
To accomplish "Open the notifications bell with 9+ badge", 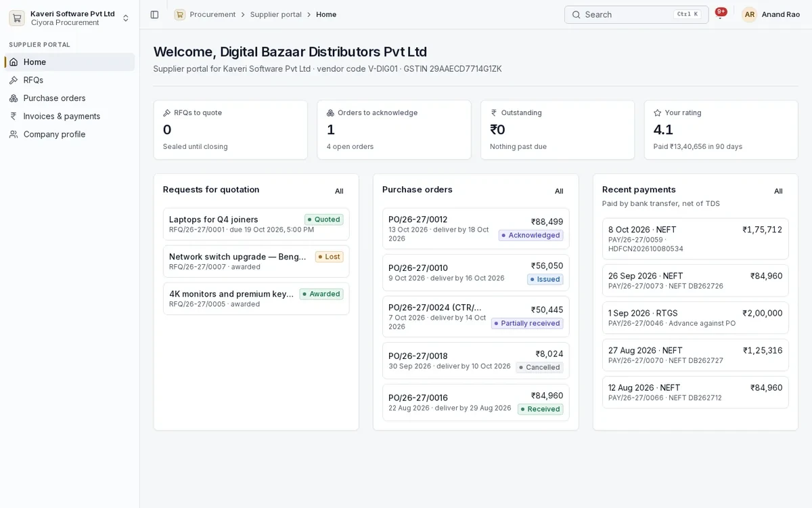I will tap(720, 14).
